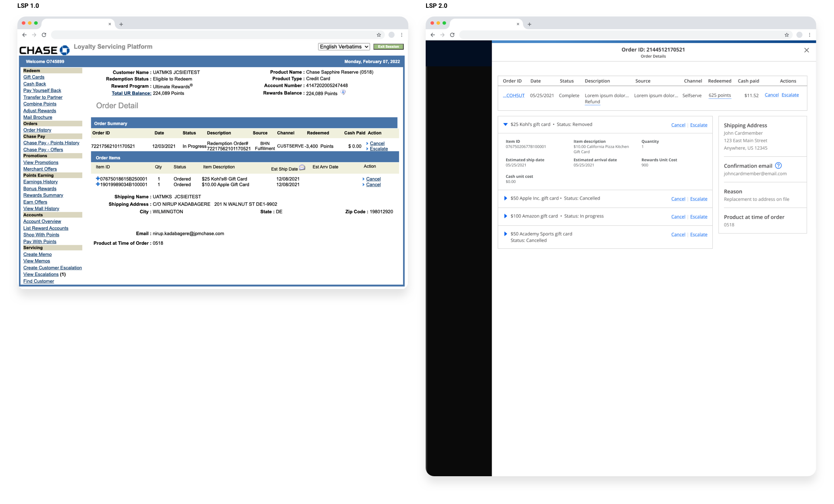Expand the $100 Amazon gift card row

click(505, 216)
